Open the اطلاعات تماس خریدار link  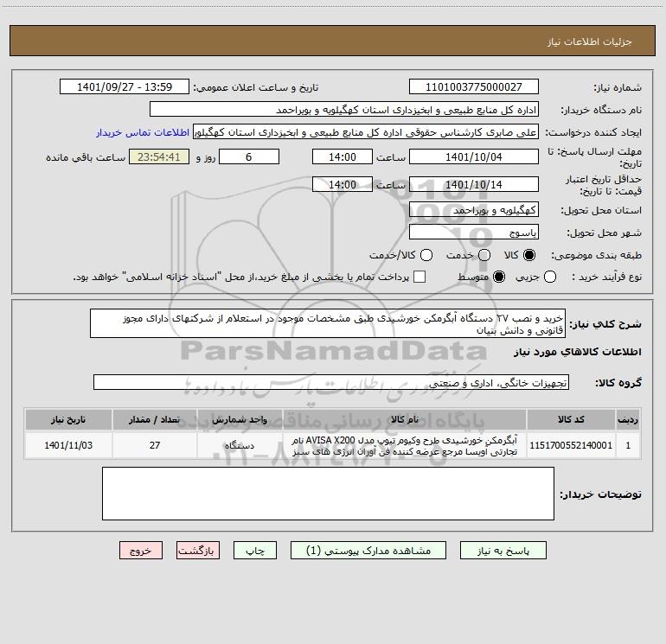(143, 132)
